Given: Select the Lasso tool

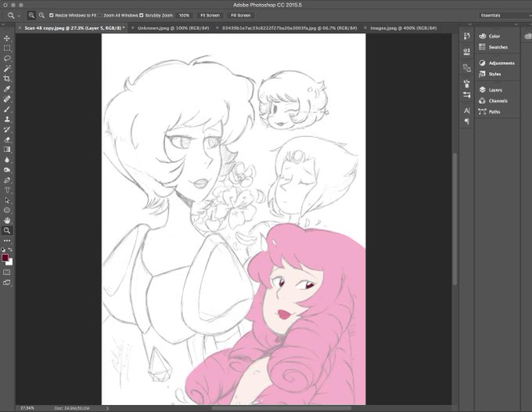Looking at the screenshot, I should tap(7, 59).
